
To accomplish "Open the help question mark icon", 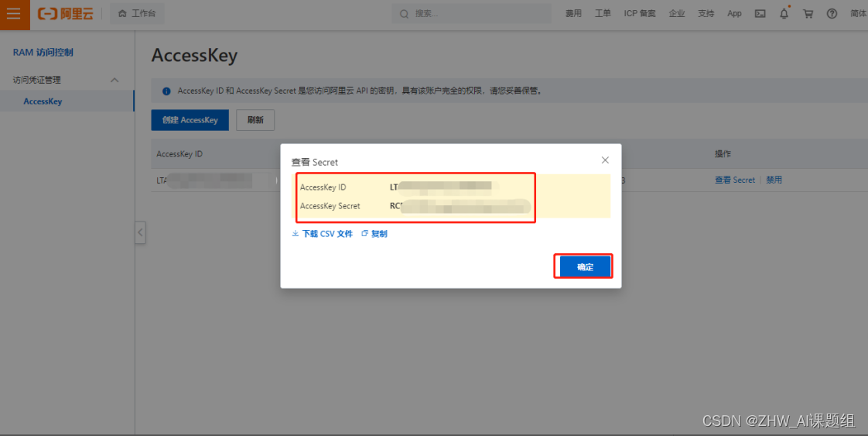I will [832, 14].
